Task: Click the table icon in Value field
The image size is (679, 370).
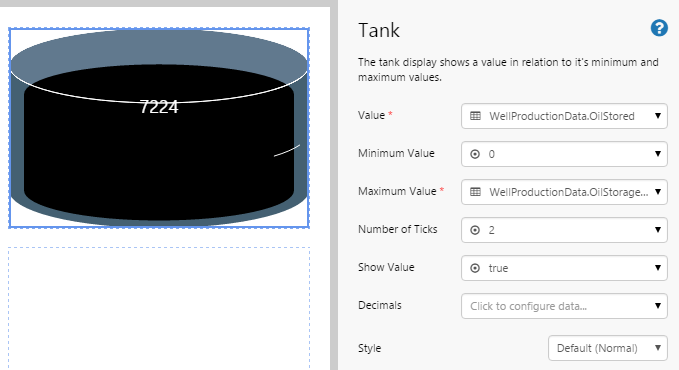Action: pyautogui.click(x=475, y=116)
